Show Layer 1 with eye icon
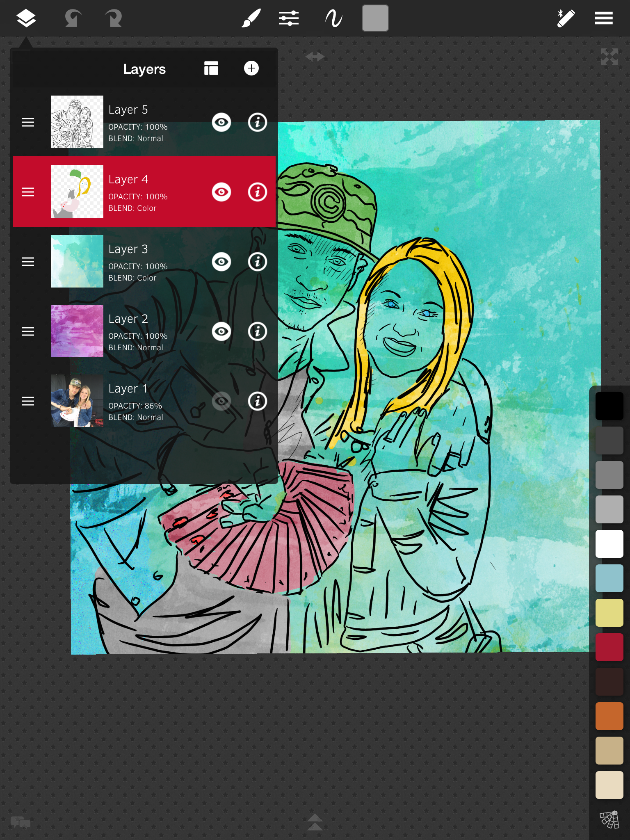Image resolution: width=630 pixels, height=840 pixels. click(221, 401)
